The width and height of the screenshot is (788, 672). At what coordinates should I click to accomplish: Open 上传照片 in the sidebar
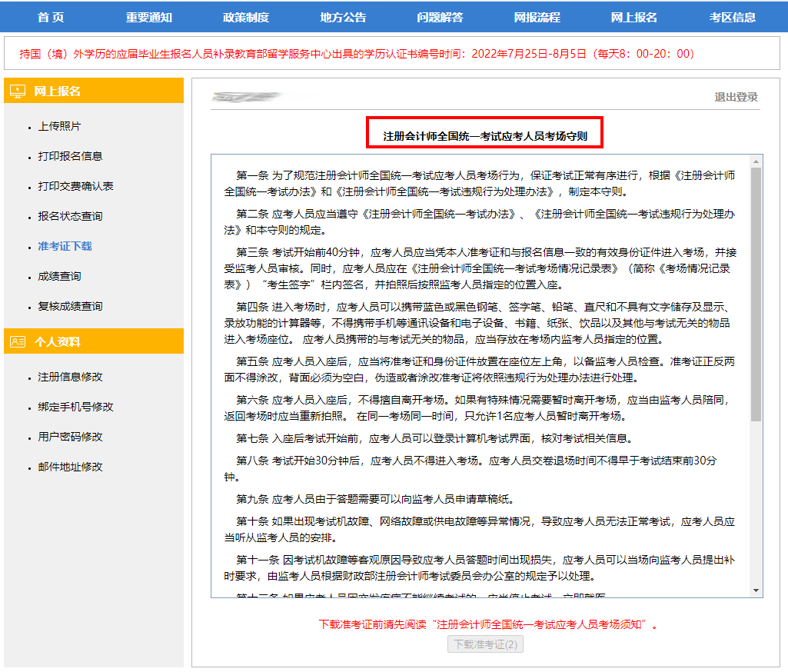click(59, 126)
